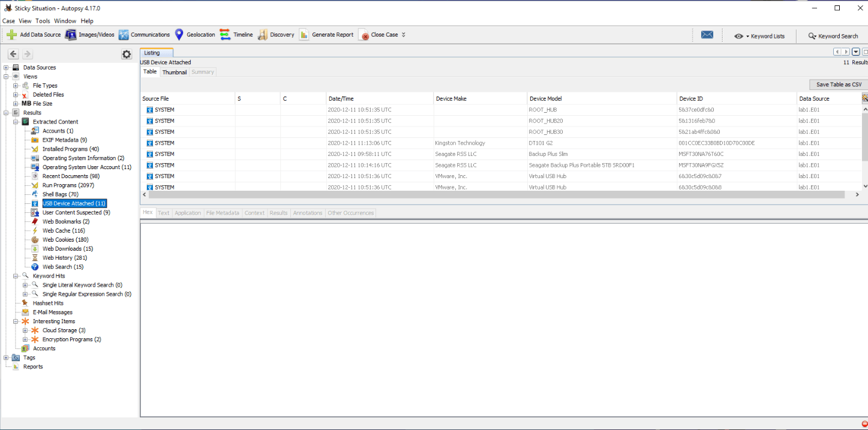Click the Generate Report icon
The height and width of the screenshot is (430, 868).
[304, 35]
